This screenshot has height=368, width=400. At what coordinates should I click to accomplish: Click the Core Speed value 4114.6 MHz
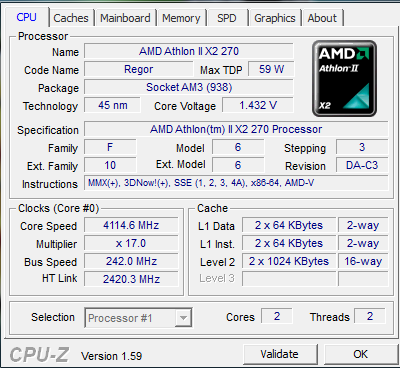pos(131,225)
